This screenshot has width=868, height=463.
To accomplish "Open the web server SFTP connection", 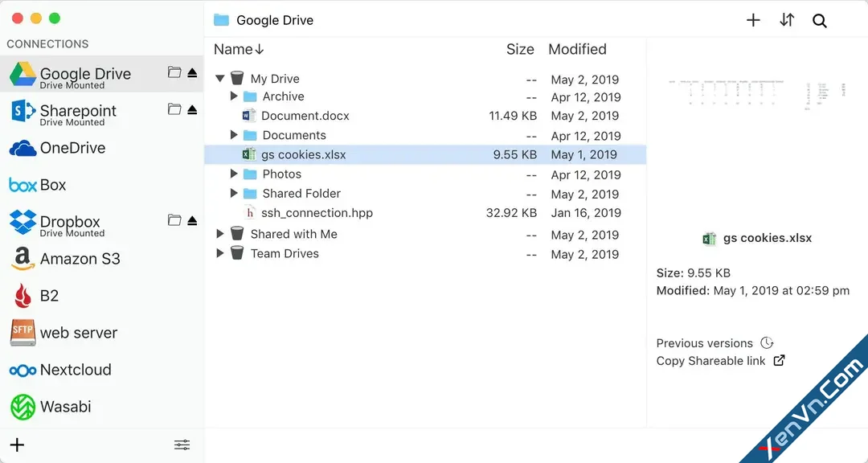I will click(x=102, y=333).
